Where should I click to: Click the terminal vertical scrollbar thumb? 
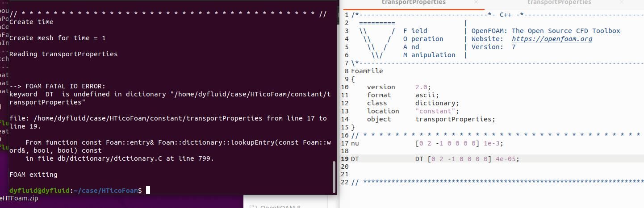point(333,176)
